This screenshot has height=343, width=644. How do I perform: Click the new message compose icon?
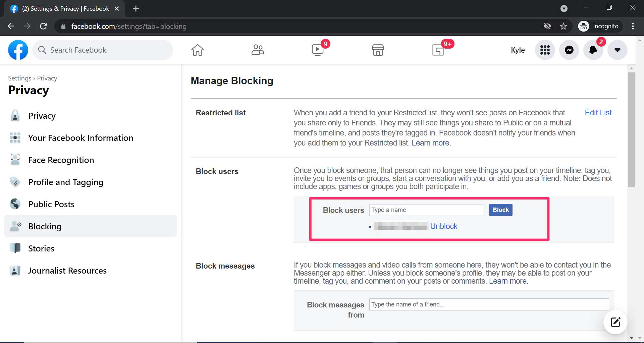tap(615, 322)
